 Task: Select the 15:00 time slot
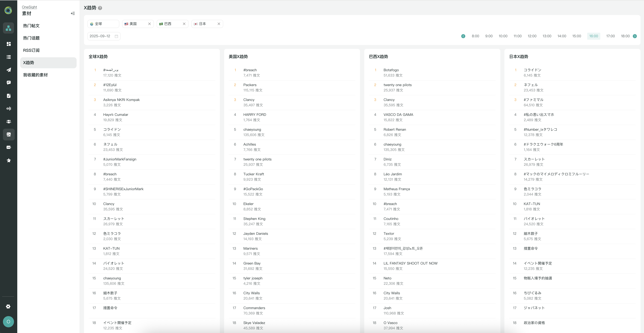pos(577,36)
